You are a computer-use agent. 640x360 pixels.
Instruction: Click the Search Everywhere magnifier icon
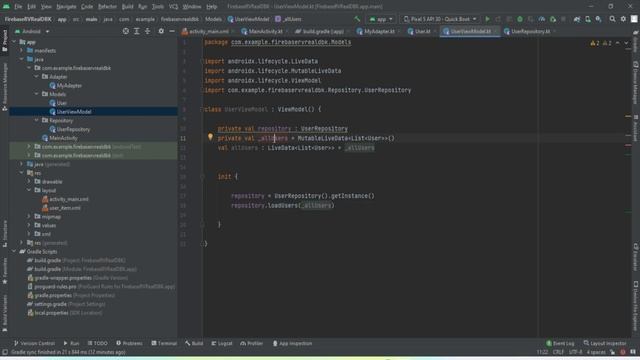pos(612,19)
